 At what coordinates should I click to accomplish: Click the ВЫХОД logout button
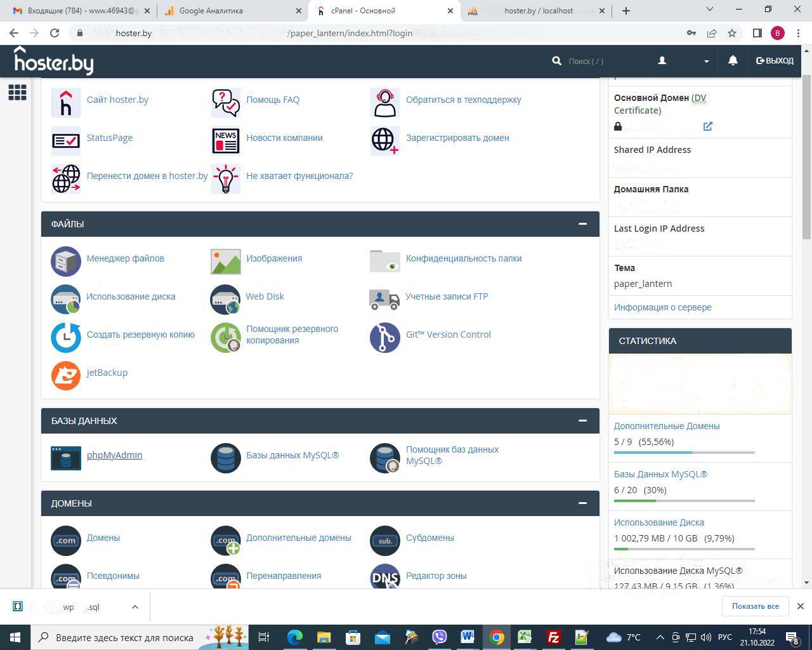(x=775, y=61)
